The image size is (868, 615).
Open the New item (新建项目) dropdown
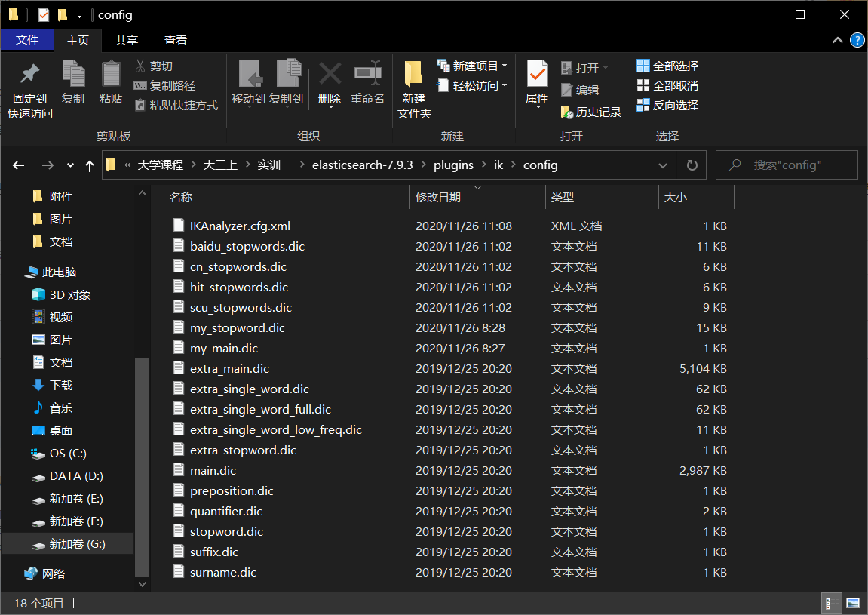click(472, 66)
